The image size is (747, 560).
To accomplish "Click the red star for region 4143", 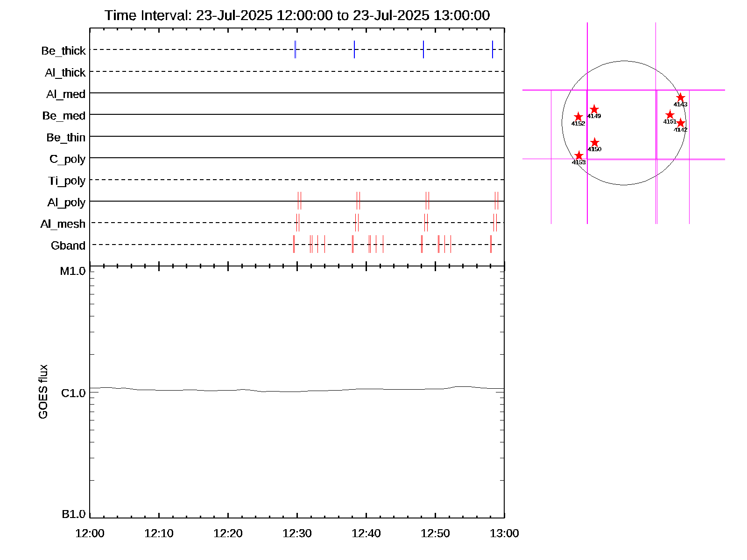I will point(680,98).
